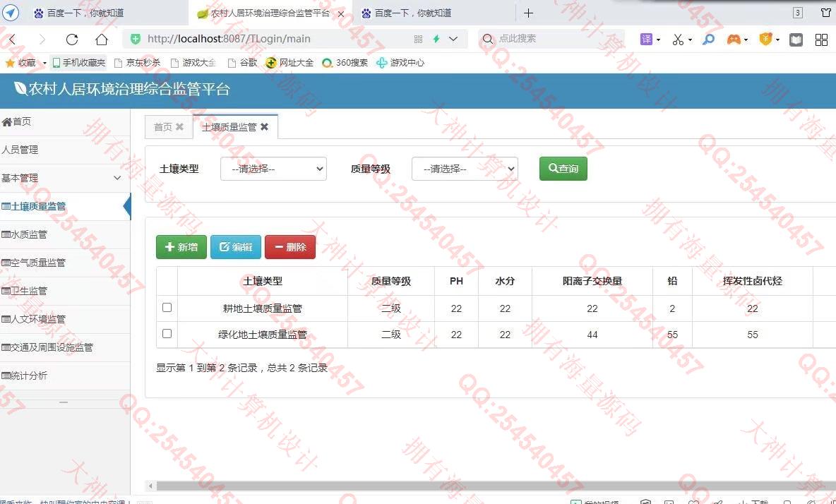
Task: Open 京东秒杀 bookmark
Action: click(137, 63)
